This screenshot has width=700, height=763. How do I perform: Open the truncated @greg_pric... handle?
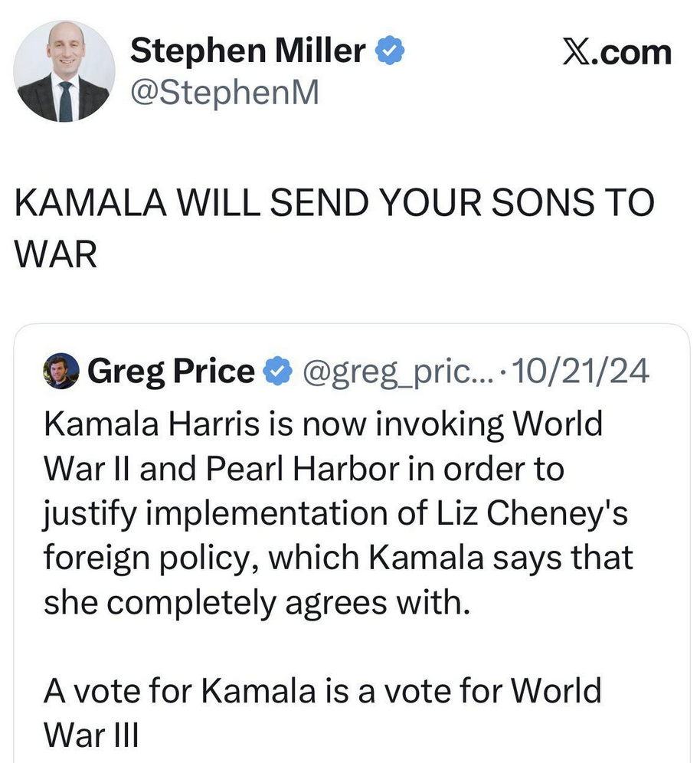click(x=396, y=372)
